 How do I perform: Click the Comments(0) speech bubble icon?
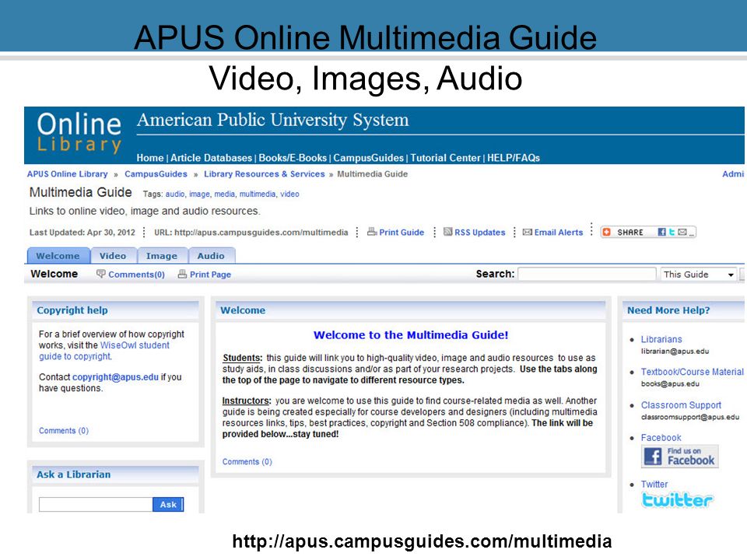[101, 274]
